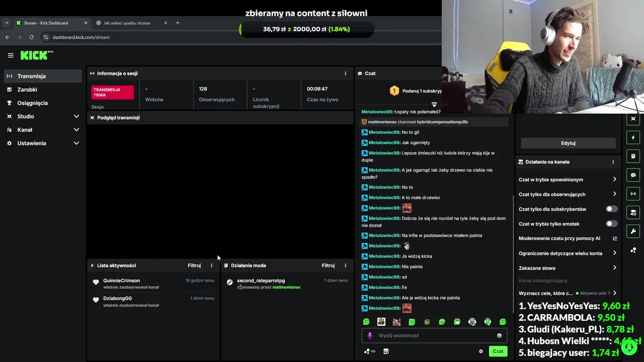Screen dimensions: 644x362
Task: Open chat settings gear icon
Action: coord(480,351)
